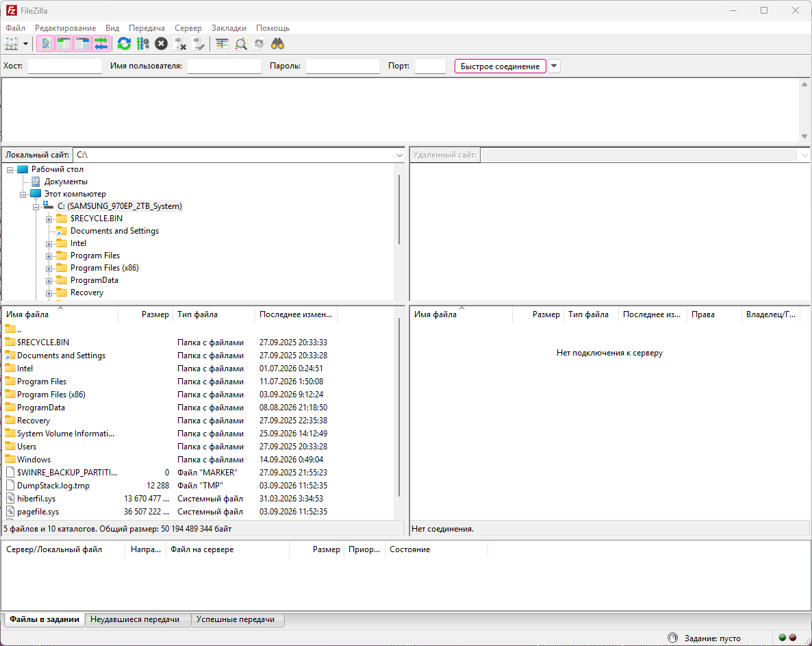Toggle message log display

[x=46, y=44]
